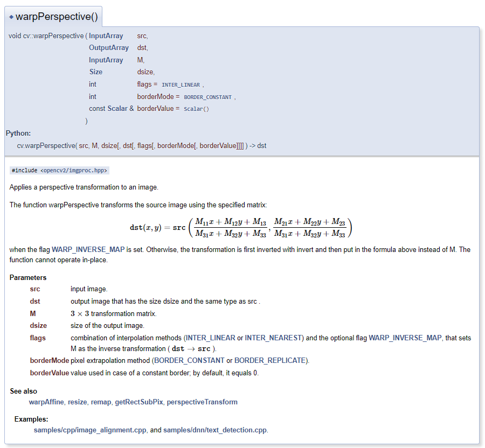
Task: Go to warpAffine in See also
Action: [x=46, y=402]
